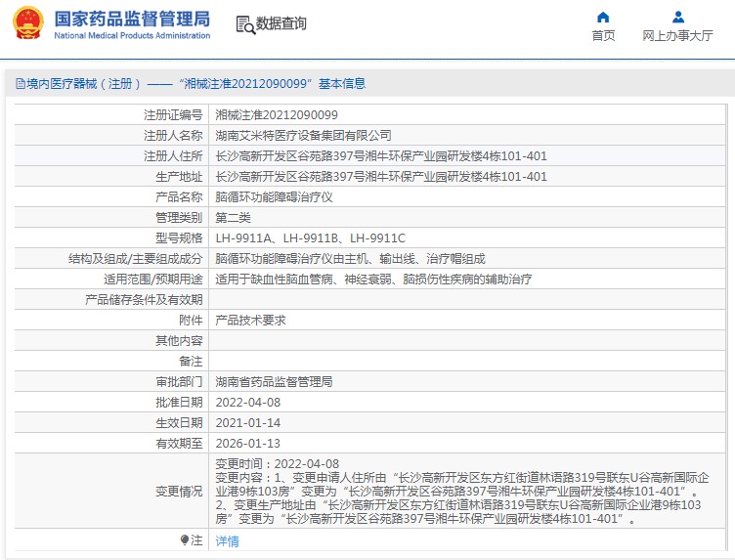Image resolution: width=735 pixels, height=560 pixels.
Task: Open the 详情 details link
Action: pyautogui.click(x=227, y=540)
